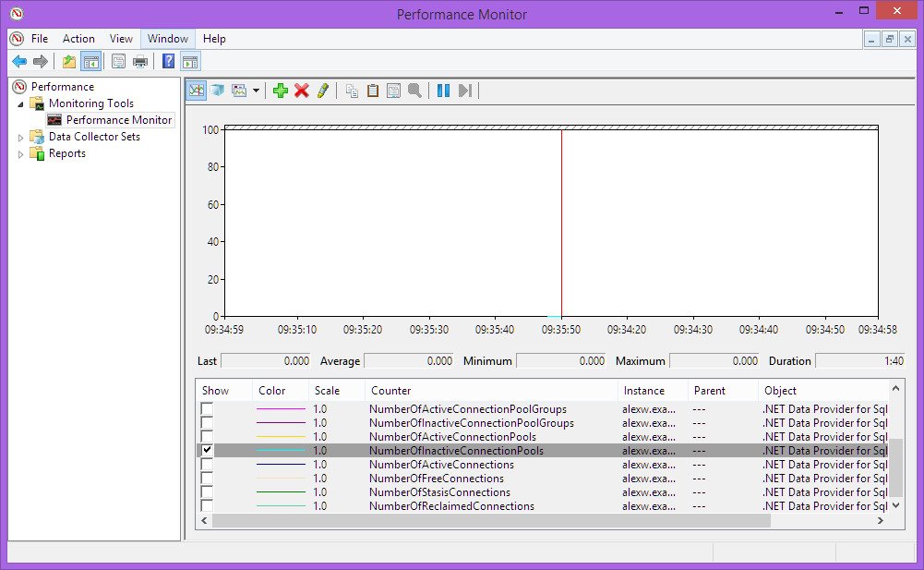Expand the Data Collector Sets node
Image resolution: width=924 pixels, height=570 pixels.
coord(20,138)
